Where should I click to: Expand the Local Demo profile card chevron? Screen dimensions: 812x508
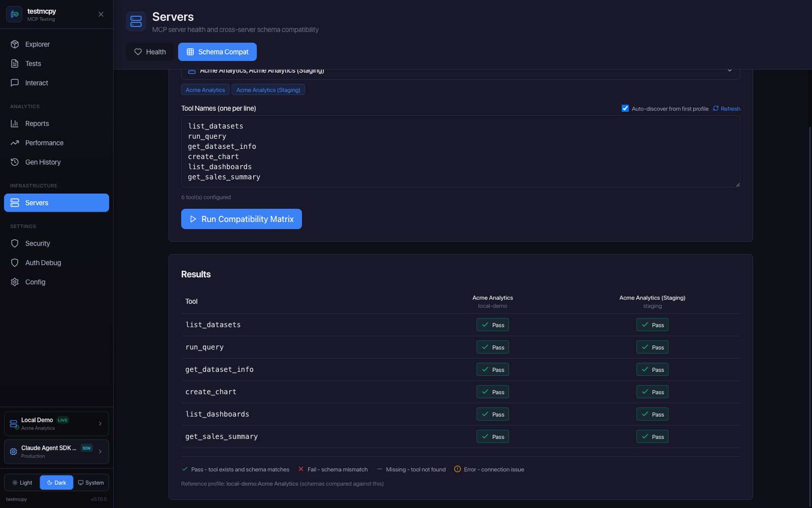point(100,424)
